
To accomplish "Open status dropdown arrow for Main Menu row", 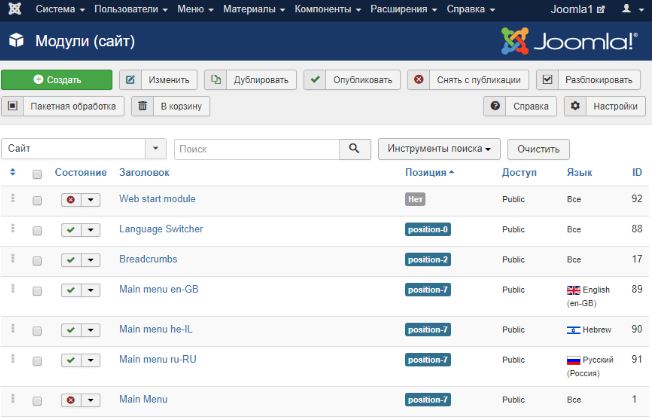I will coord(91,400).
